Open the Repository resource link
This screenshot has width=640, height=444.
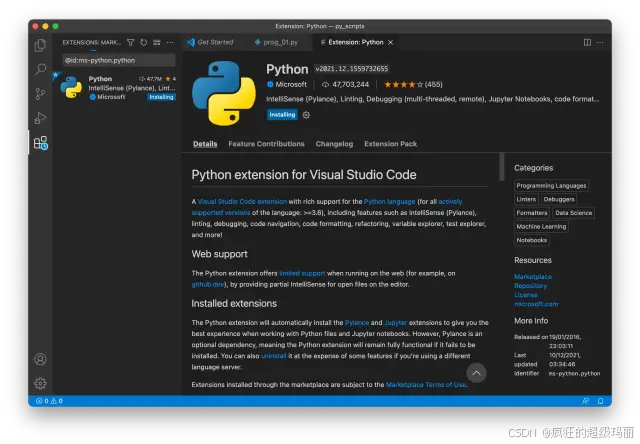click(530, 286)
